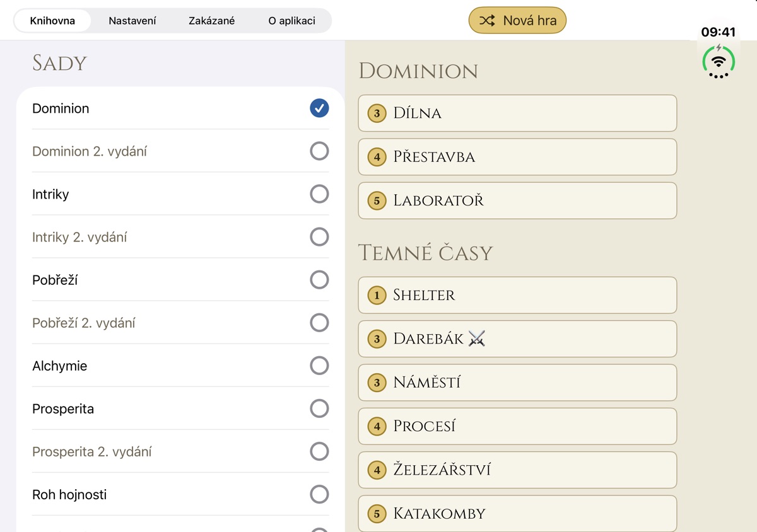This screenshot has height=532, width=757.
Task: Click the Temné časy heading
Action: tap(425, 253)
